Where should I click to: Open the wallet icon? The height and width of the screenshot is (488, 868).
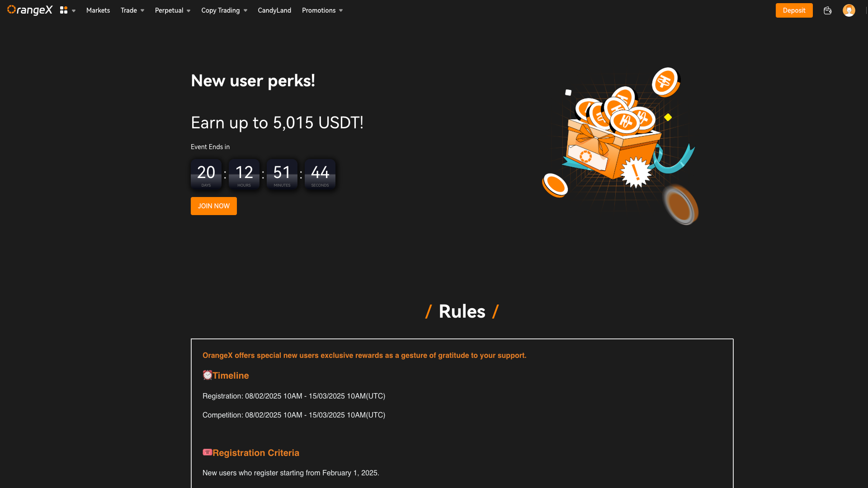(x=827, y=10)
